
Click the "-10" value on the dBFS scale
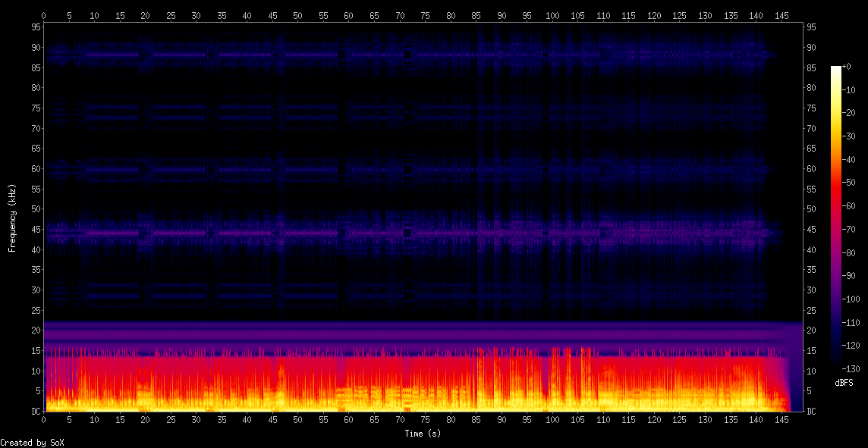(848, 89)
